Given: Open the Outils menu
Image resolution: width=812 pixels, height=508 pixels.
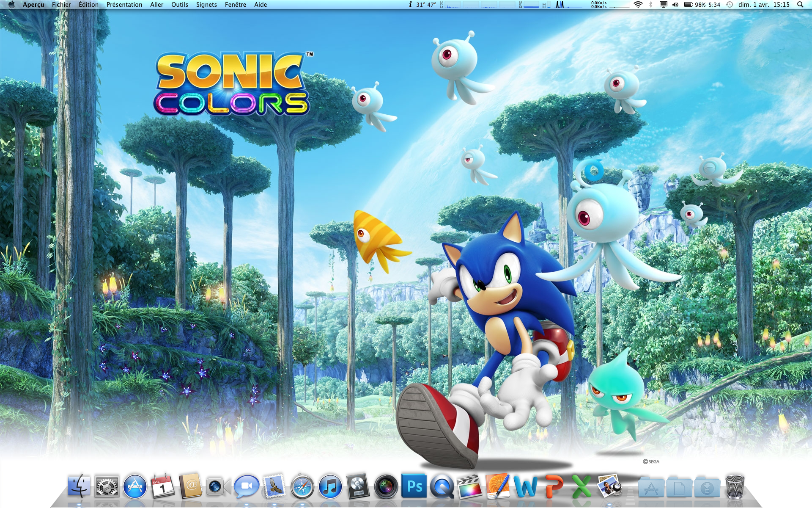Looking at the screenshot, I should point(180,5).
